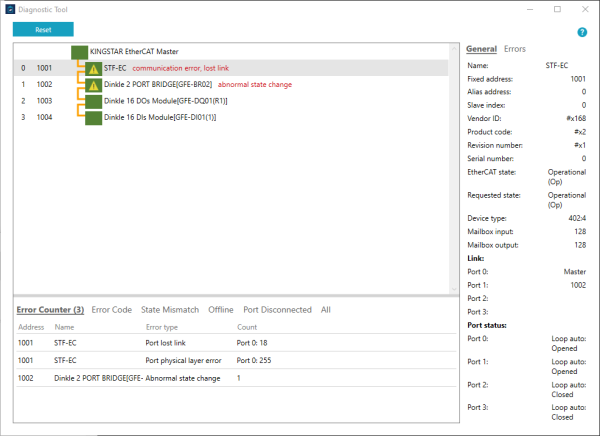The height and width of the screenshot is (436, 600).
Task: Click the Dinkle 2 PORT BRIDGE warning icon
Action: (93, 85)
